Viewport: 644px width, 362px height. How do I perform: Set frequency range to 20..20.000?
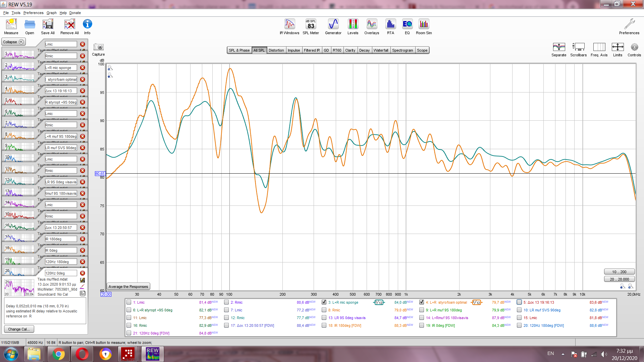(619, 279)
